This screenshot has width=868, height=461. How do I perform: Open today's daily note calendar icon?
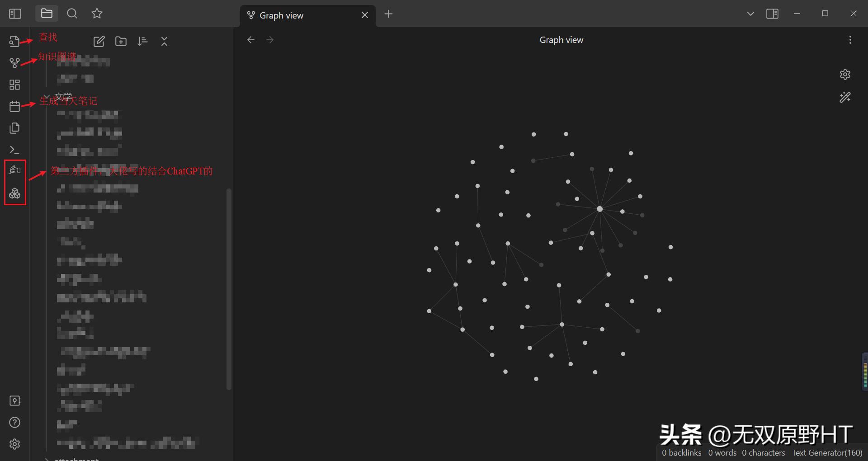click(14, 106)
